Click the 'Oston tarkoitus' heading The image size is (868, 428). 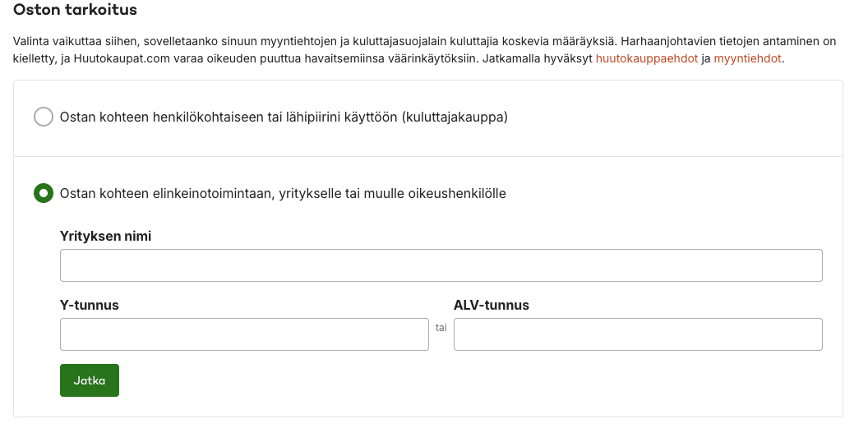pyautogui.click(x=75, y=10)
